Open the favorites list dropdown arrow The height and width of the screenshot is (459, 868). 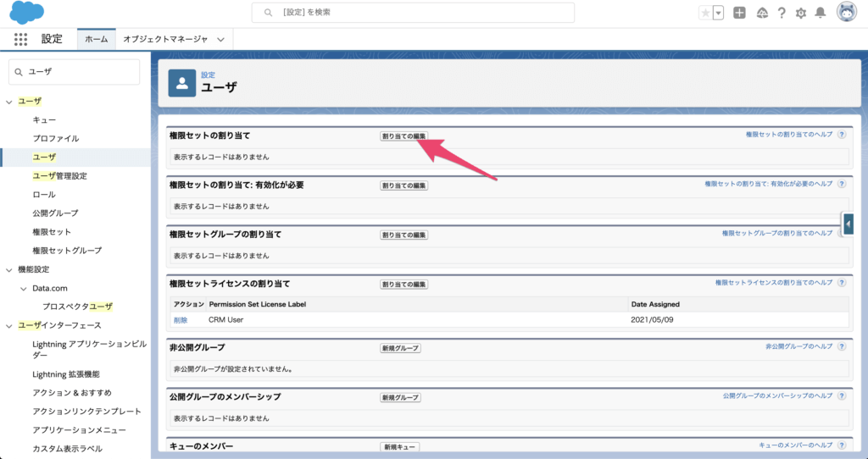pos(718,13)
